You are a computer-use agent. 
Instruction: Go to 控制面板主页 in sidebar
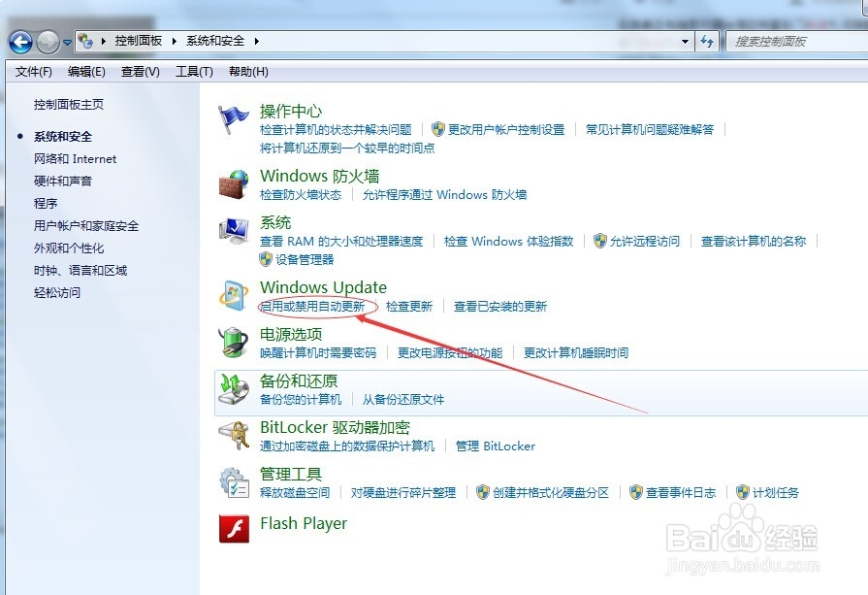point(69,104)
